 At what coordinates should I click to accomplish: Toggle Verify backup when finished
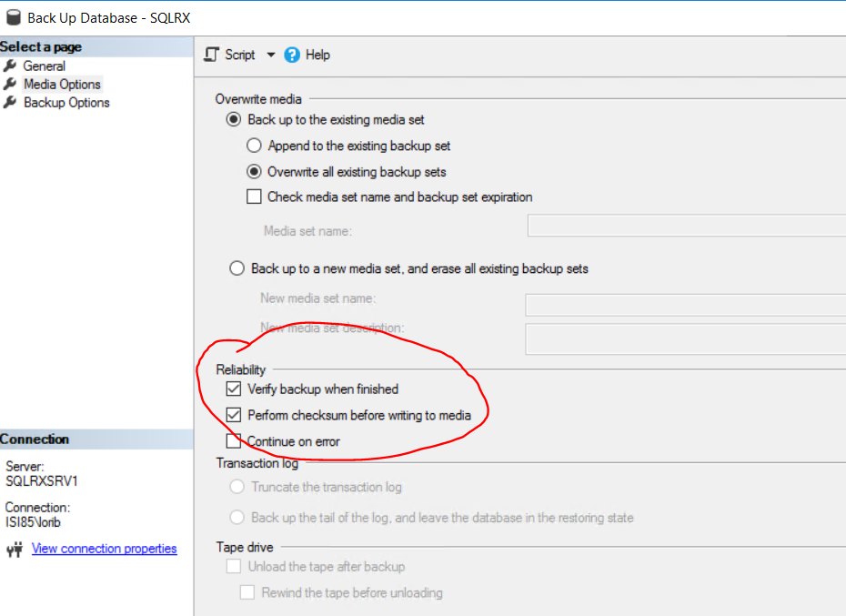tap(234, 389)
